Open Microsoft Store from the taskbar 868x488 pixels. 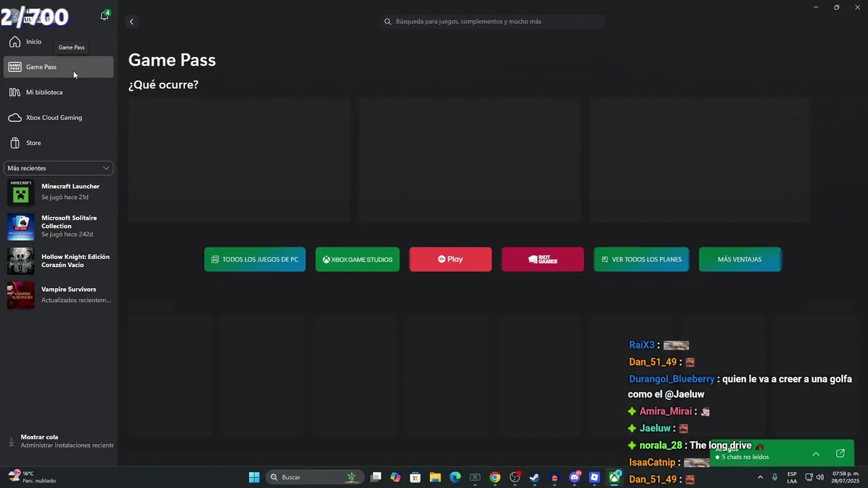click(x=416, y=477)
